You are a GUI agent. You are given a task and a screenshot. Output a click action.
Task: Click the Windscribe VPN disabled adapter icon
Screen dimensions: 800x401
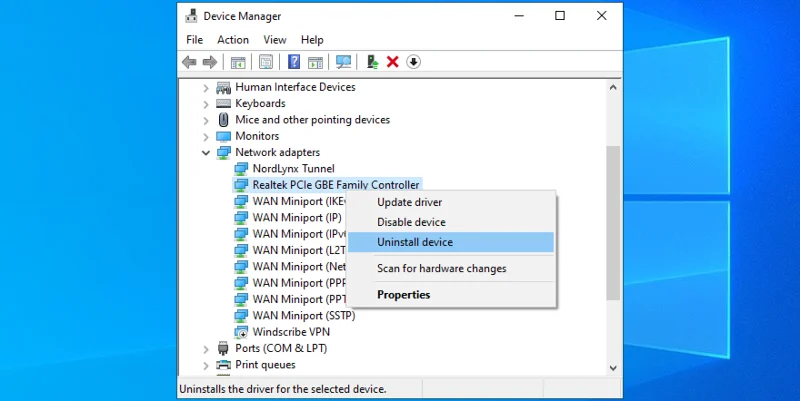(x=241, y=332)
